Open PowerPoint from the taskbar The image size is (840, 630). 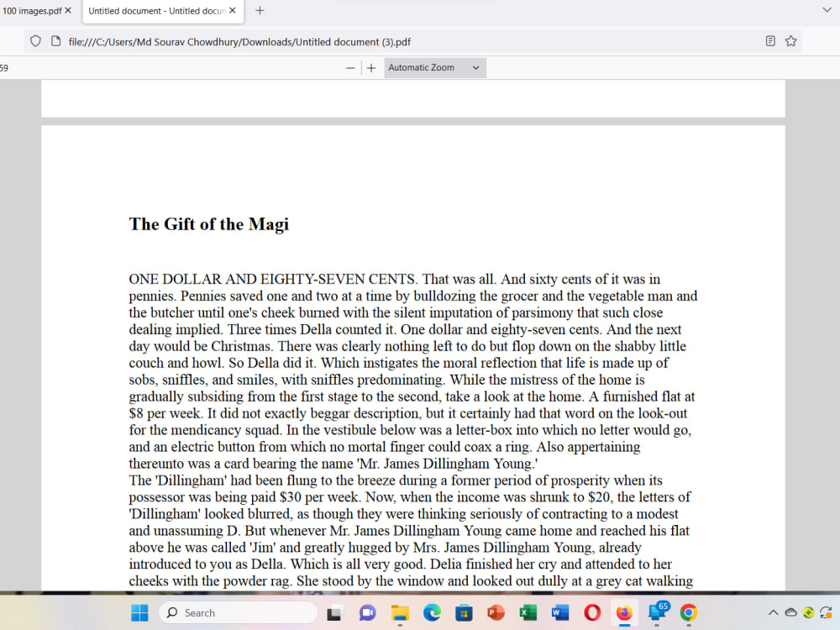(496, 612)
